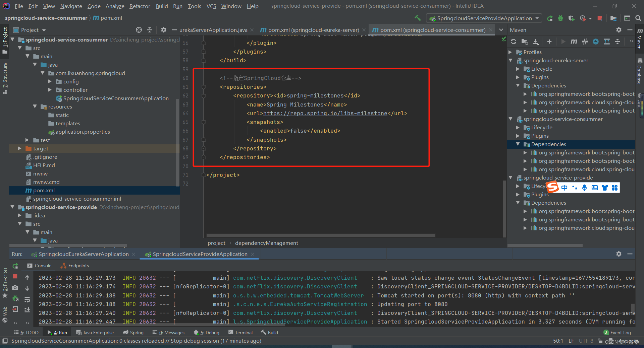The image size is (644, 348).
Task: Collapse all nodes in Maven panel
Action: pyautogui.click(x=618, y=42)
